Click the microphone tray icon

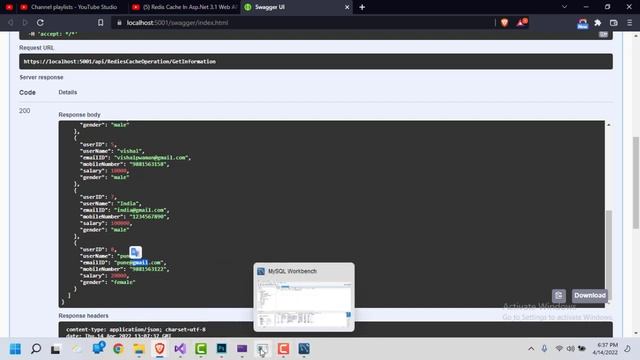(x=544, y=349)
